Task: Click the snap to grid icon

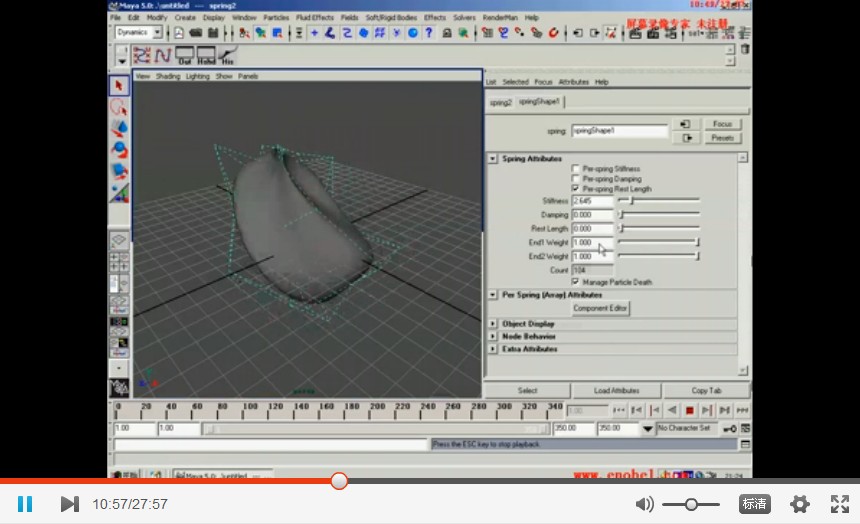Action: [x=487, y=33]
